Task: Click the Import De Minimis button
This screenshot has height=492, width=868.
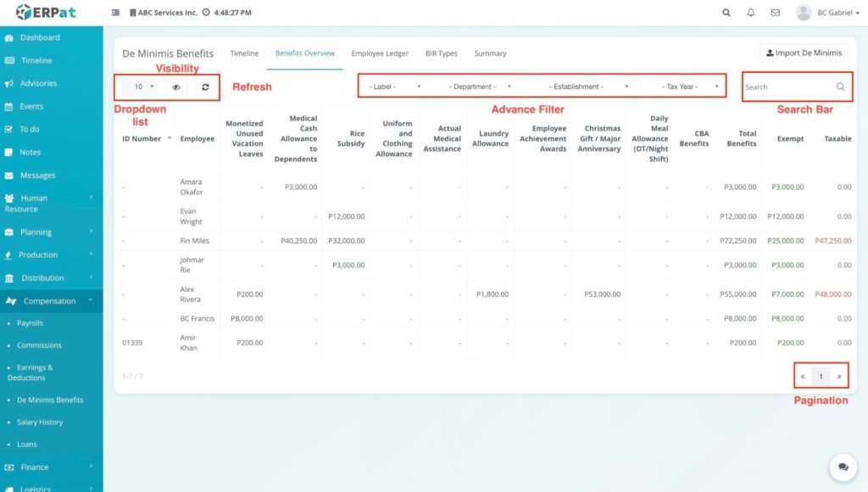Action: [x=804, y=53]
